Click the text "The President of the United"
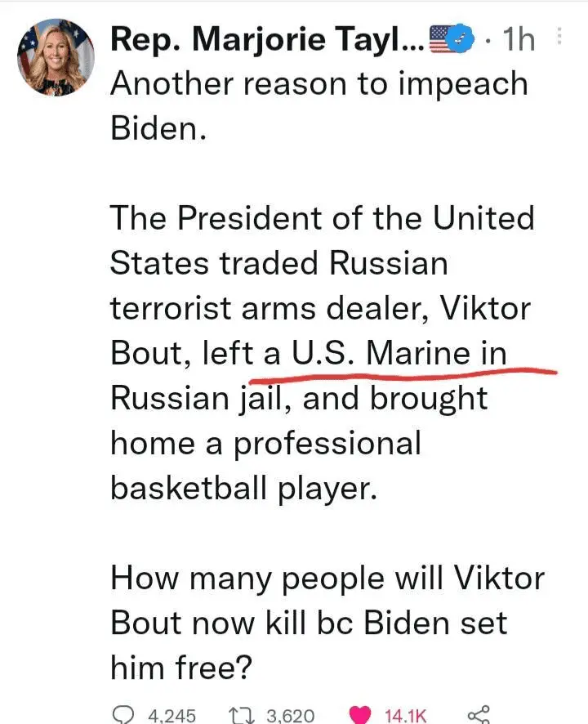 coord(323,218)
